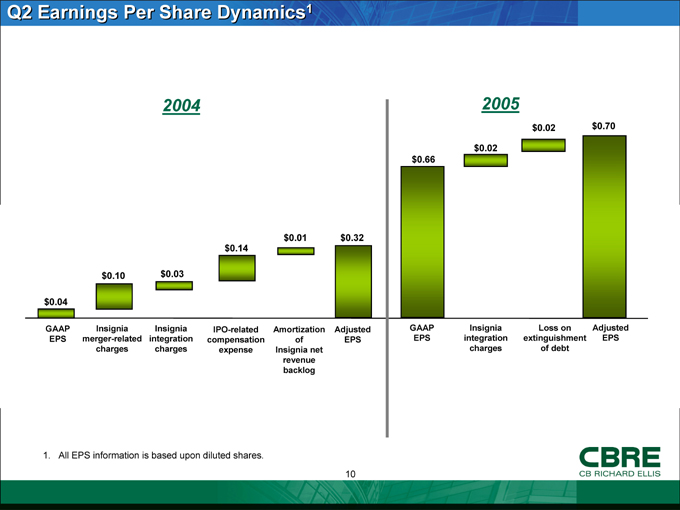Image resolution: width=680 pixels, height=510 pixels.
Task: Click the page number 10
Action: 352,473
